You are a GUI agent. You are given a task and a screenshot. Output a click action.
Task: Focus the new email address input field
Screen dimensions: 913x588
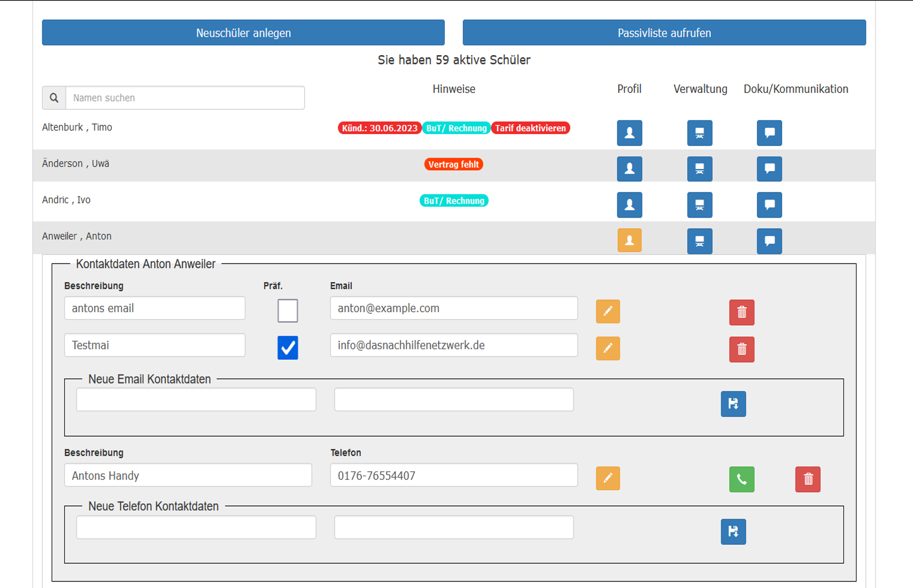click(x=454, y=400)
